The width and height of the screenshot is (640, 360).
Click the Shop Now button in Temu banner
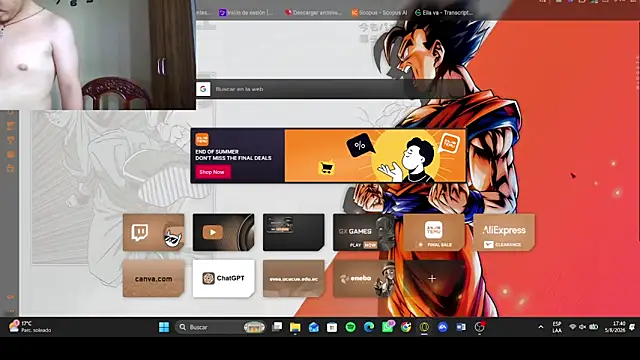click(213, 172)
